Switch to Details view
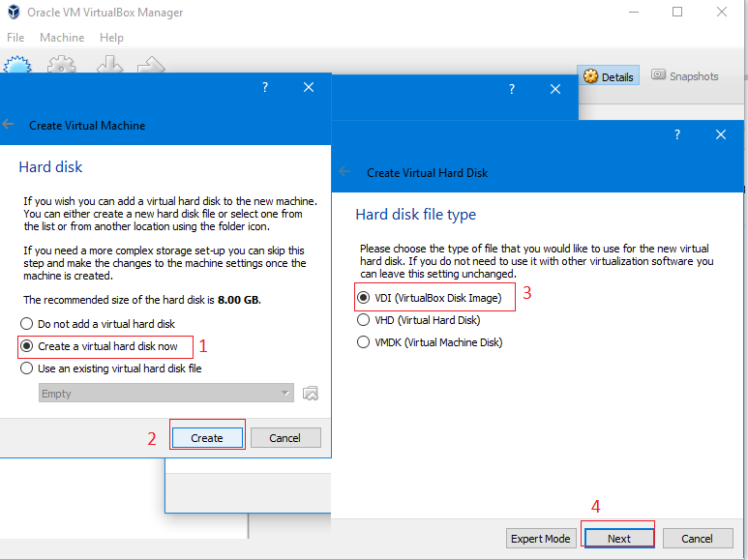Image resolution: width=748 pixels, height=560 pixels. click(x=609, y=76)
